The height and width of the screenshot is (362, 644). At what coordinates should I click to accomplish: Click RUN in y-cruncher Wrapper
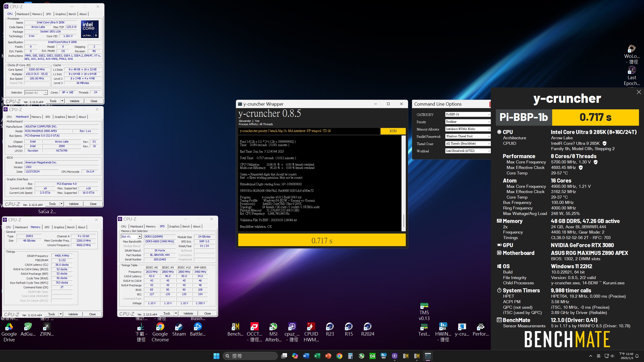393,131
